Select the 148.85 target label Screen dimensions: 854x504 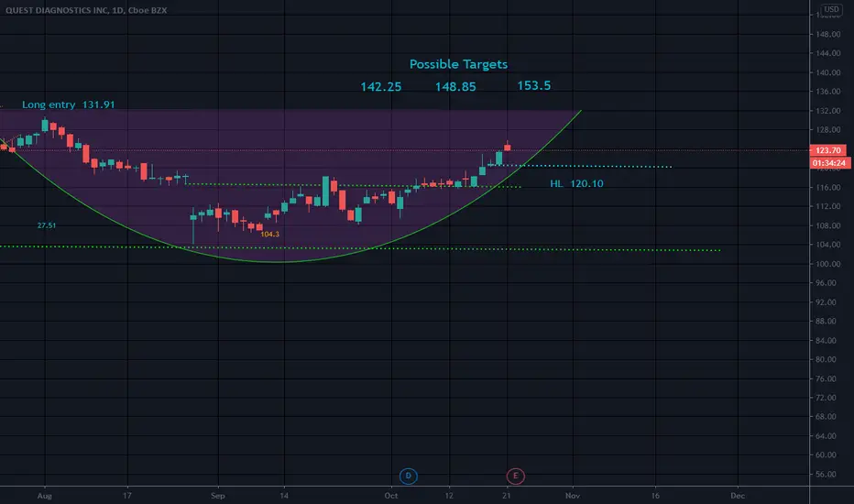[x=455, y=87]
